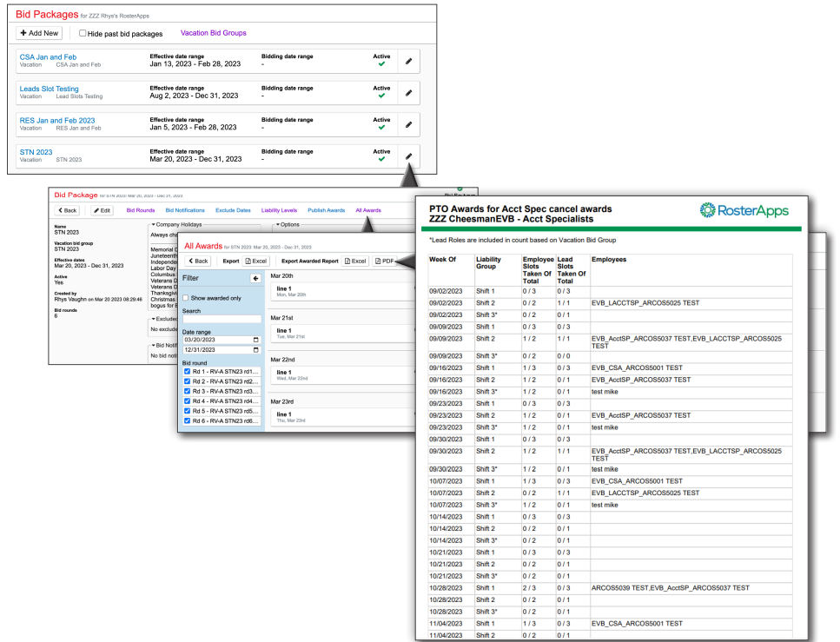
Task: Click Back in the All Awards window
Action: tap(198, 261)
